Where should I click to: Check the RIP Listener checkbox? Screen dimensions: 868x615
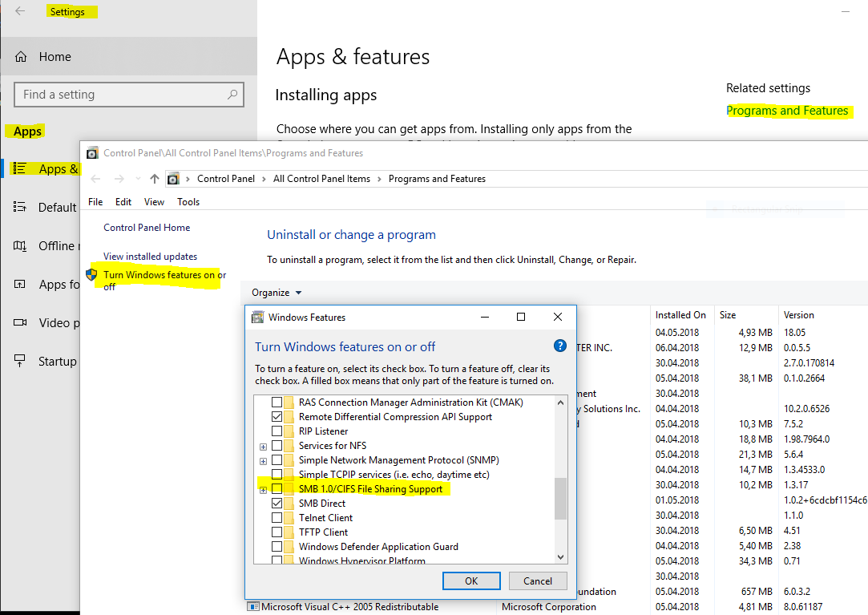(x=277, y=431)
